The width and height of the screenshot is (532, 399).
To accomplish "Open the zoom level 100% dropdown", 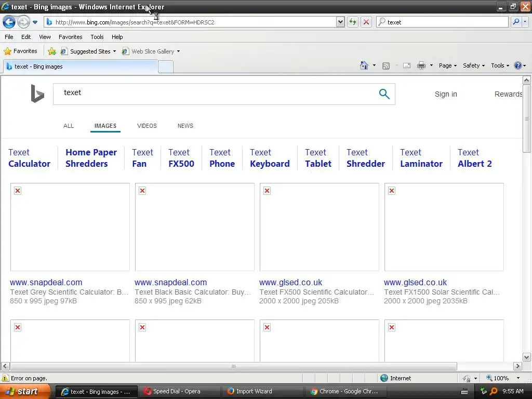I will pos(518,378).
